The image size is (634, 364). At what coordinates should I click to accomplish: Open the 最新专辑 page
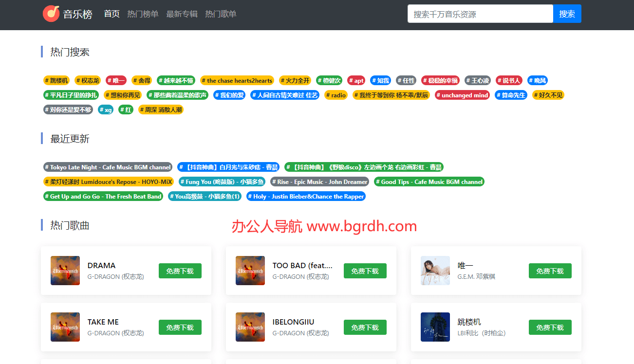pos(182,14)
